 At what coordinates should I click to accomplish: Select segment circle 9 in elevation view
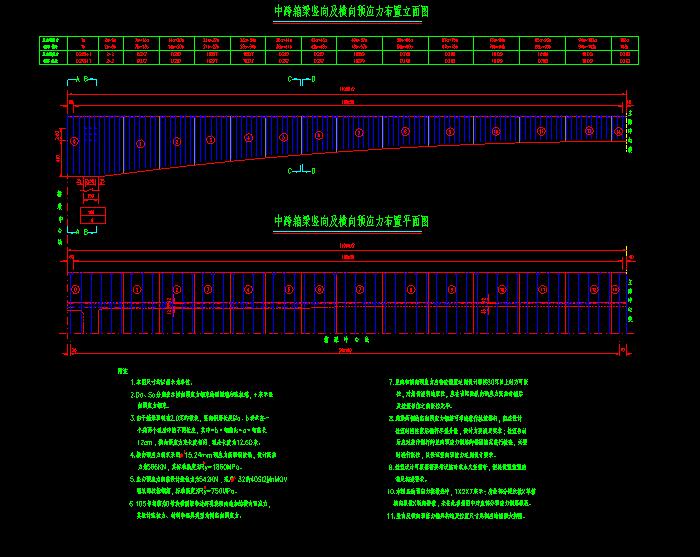[x=450, y=131]
